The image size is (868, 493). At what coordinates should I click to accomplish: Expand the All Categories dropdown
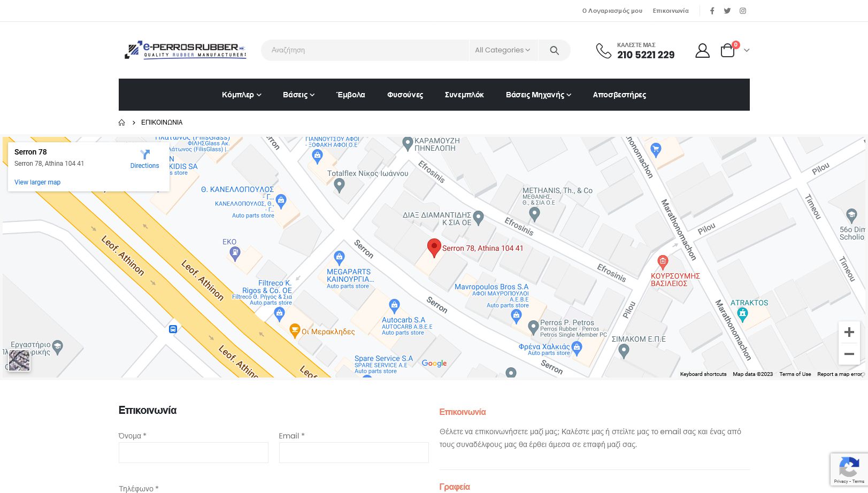tap(502, 50)
